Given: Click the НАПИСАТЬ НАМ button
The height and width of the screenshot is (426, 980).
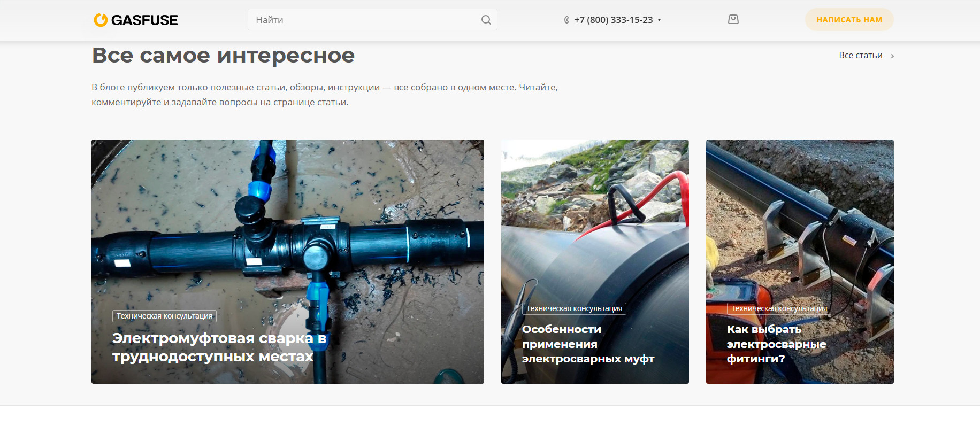Looking at the screenshot, I should point(849,20).
